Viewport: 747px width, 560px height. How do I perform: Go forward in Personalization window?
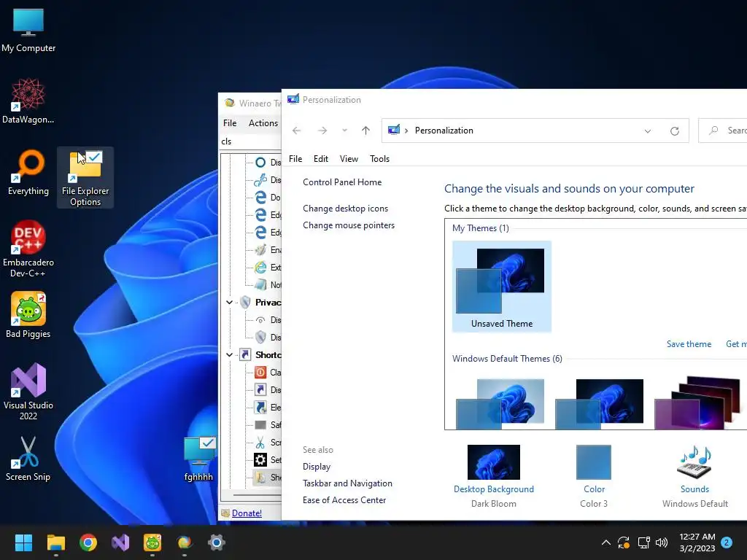pos(322,131)
